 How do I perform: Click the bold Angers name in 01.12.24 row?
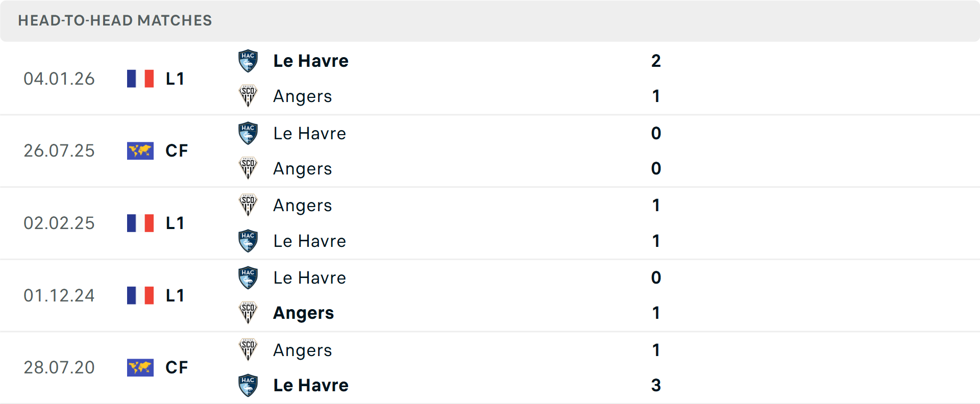(304, 313)
